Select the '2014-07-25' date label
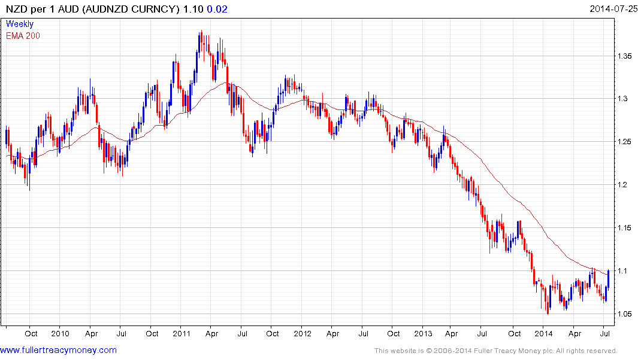The width and height of the screenshot is (644, 359). coord(613,8)
